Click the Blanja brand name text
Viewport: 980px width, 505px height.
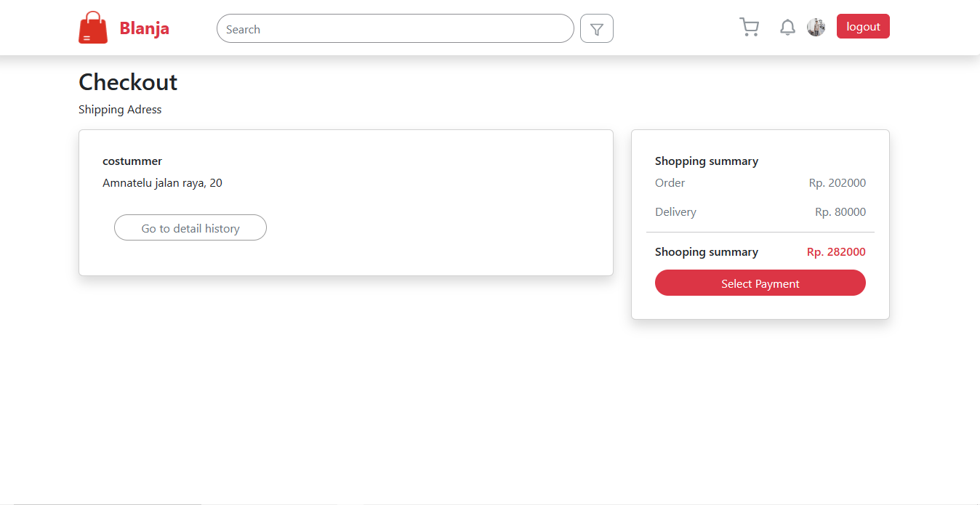(x=144, y=28)
